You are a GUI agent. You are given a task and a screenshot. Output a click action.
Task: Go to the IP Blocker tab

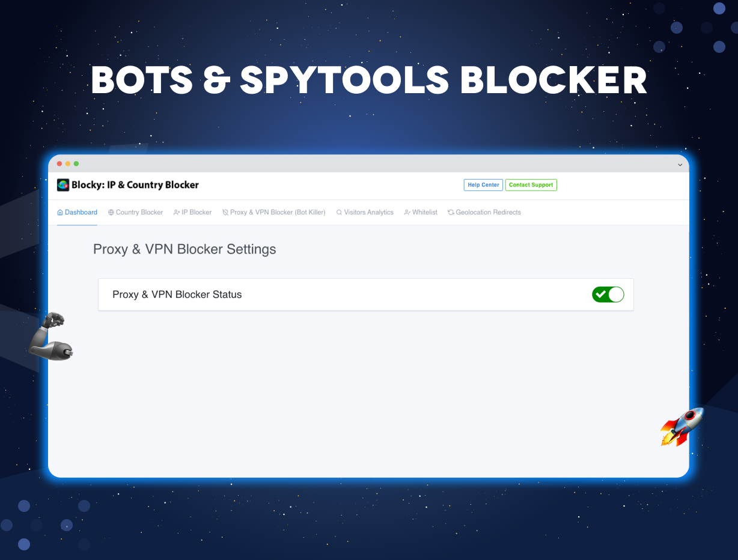[192, 212]
